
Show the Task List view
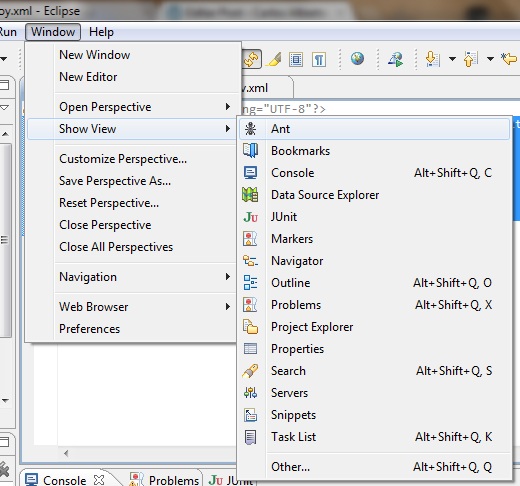374,437
